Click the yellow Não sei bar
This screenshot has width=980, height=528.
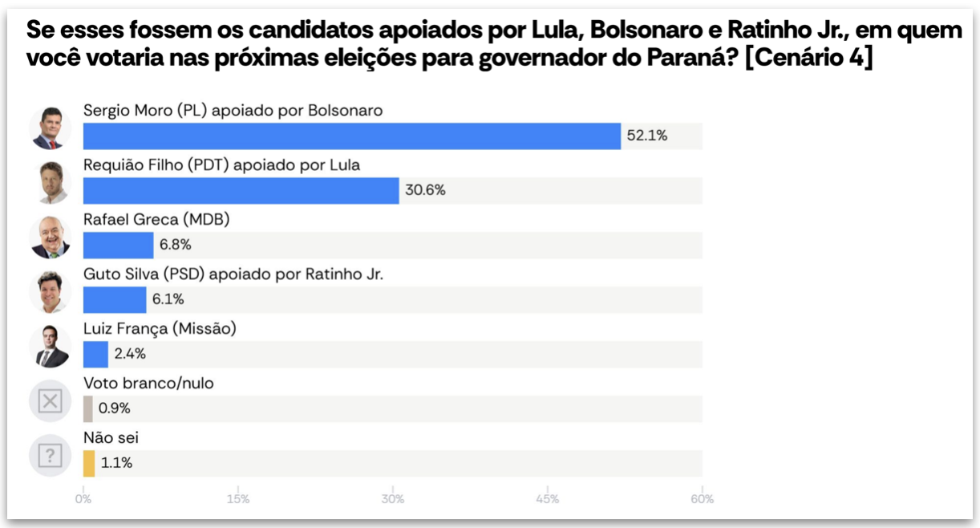pos(89,463)
